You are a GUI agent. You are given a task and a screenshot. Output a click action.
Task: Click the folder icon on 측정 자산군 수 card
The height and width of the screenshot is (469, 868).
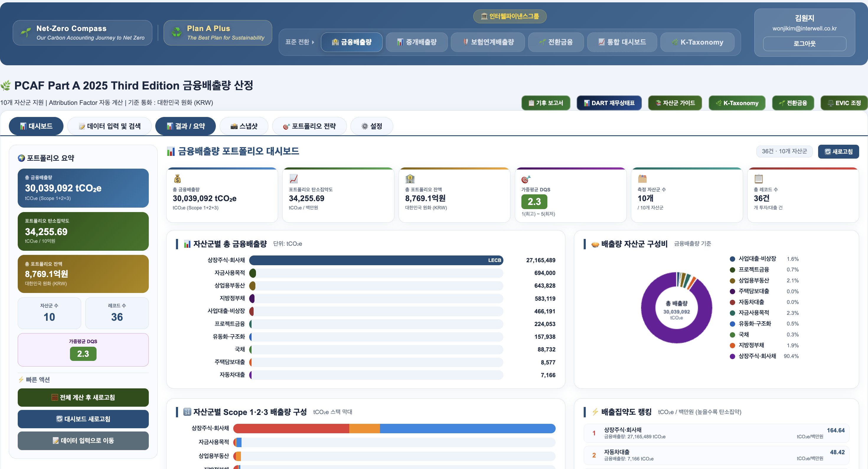point(642,179)
